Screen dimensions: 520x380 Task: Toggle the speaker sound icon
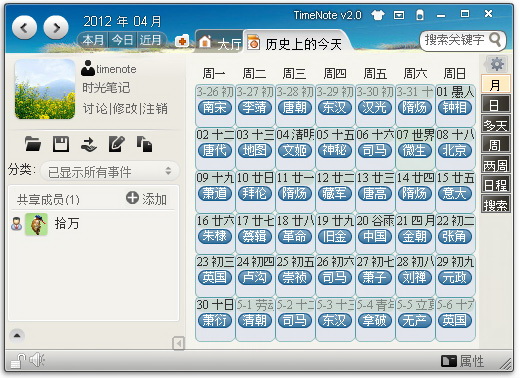(x=37, y=360)
